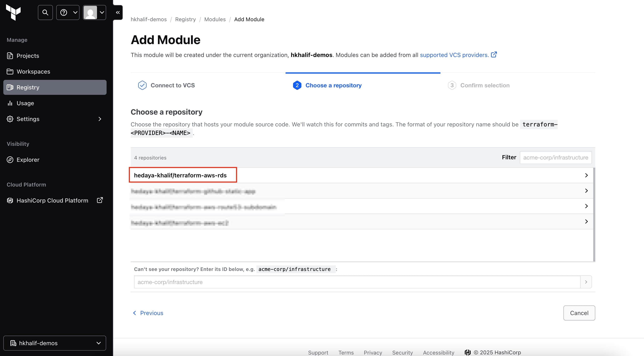The height and width of the screenshot is (356, 644).
Task: Collapse sidebar with double-chevron icon
Action: [118, 12]
